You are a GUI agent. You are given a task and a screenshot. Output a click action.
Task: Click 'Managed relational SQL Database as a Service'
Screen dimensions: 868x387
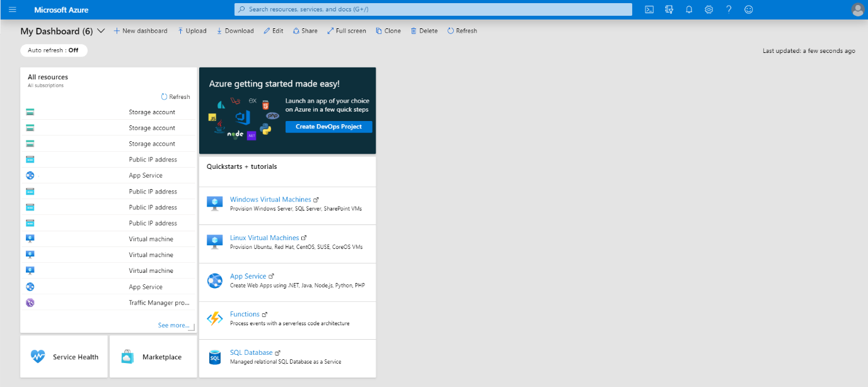pyautogui.click(x=286, y=362)
